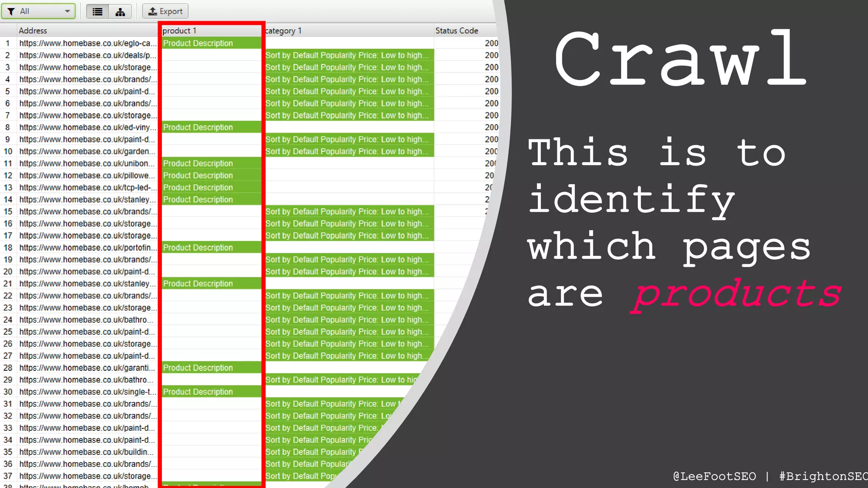Select row 8 ed-viny address
868x488 pixels.
[88, 127]
